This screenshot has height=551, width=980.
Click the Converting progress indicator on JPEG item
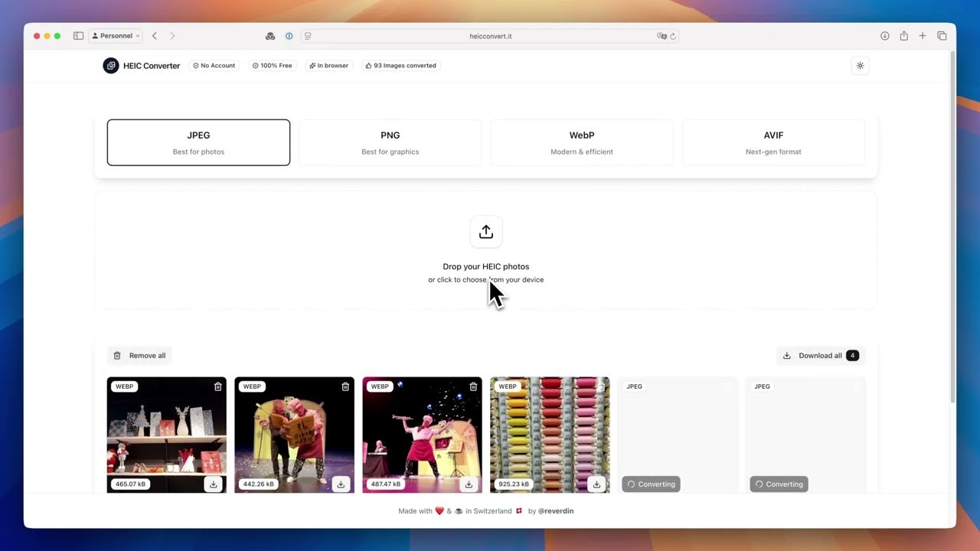pyautogui.click(x=650, y=484)
